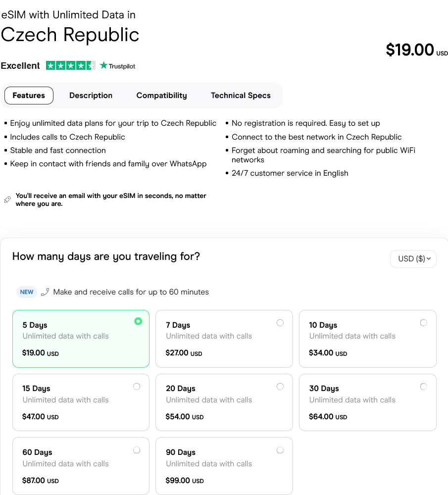Open the Technical Specs tab
Viewport: 448px width, 495px height.
241,96
